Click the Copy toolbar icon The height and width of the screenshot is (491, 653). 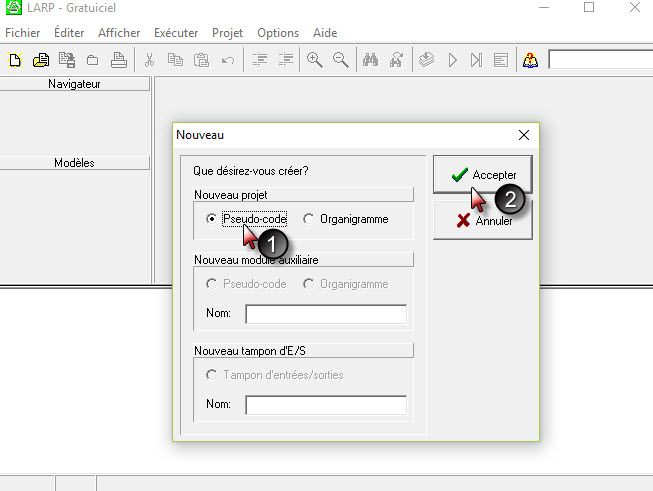(175, 60)
